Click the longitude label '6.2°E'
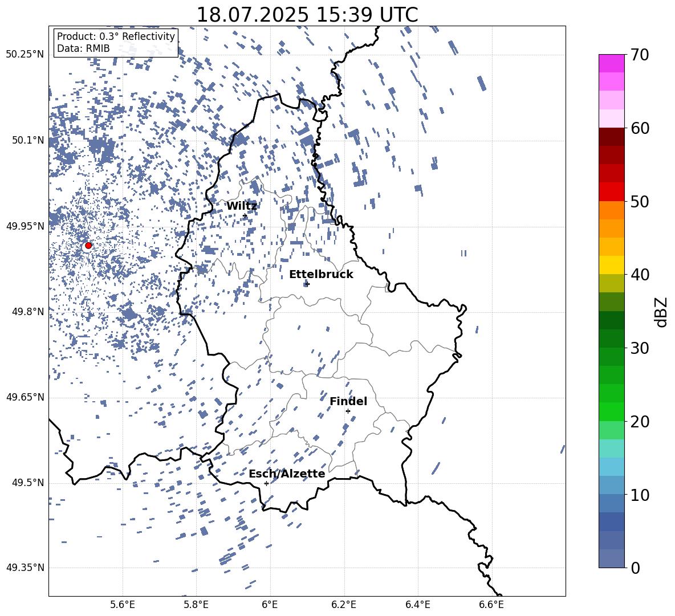 tap(344, 605)
